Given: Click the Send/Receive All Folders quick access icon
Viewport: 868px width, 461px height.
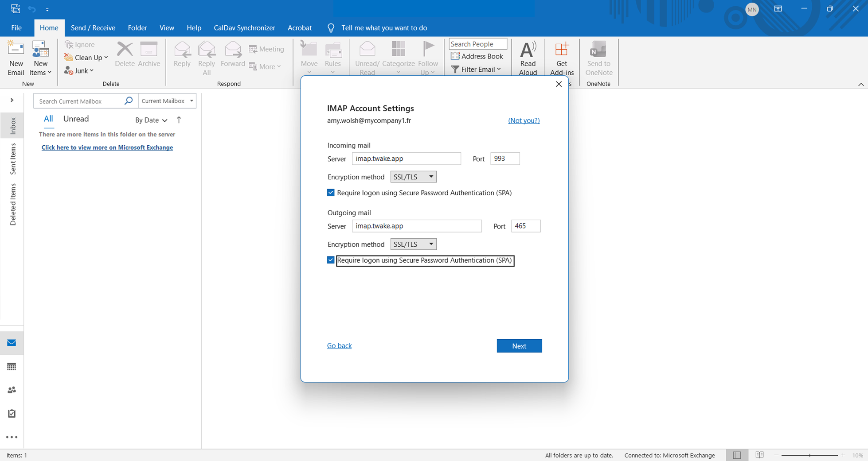Looking at the screenshot, I should (x=16, y=9).
